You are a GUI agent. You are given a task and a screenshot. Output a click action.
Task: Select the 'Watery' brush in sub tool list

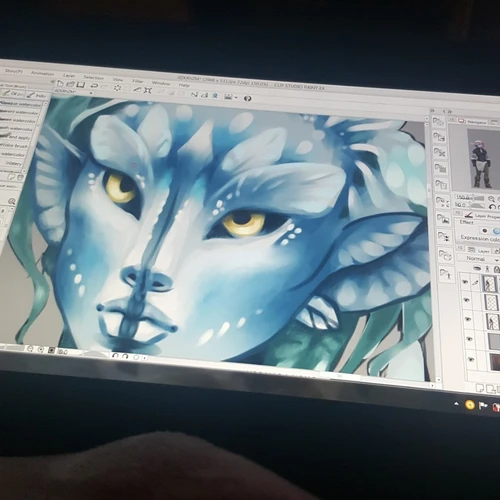click(12, 163)
